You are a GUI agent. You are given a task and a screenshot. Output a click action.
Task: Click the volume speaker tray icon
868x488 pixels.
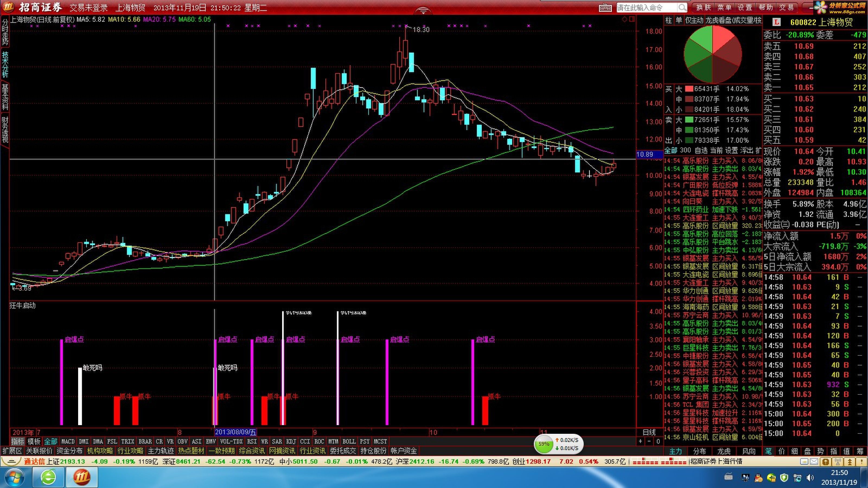[811, 477]
